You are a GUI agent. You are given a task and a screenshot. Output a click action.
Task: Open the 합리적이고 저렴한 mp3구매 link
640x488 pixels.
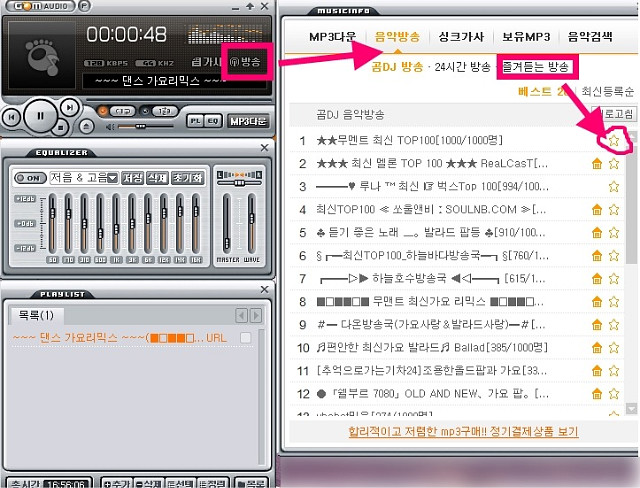(x=463, y=431)
